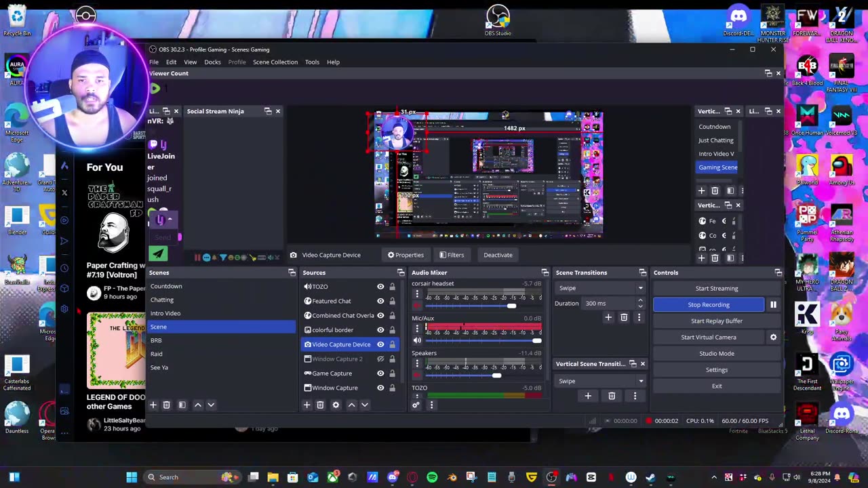The width and height of the screenshot is (868, 488).
Task: Click Stop Recording
Action: pyautogui.click(x=709, y=304)
